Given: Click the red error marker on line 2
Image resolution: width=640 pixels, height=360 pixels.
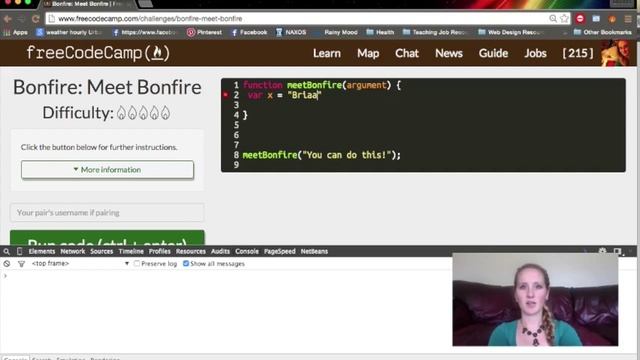Looking at the screenshot, I should coord(225,95).
